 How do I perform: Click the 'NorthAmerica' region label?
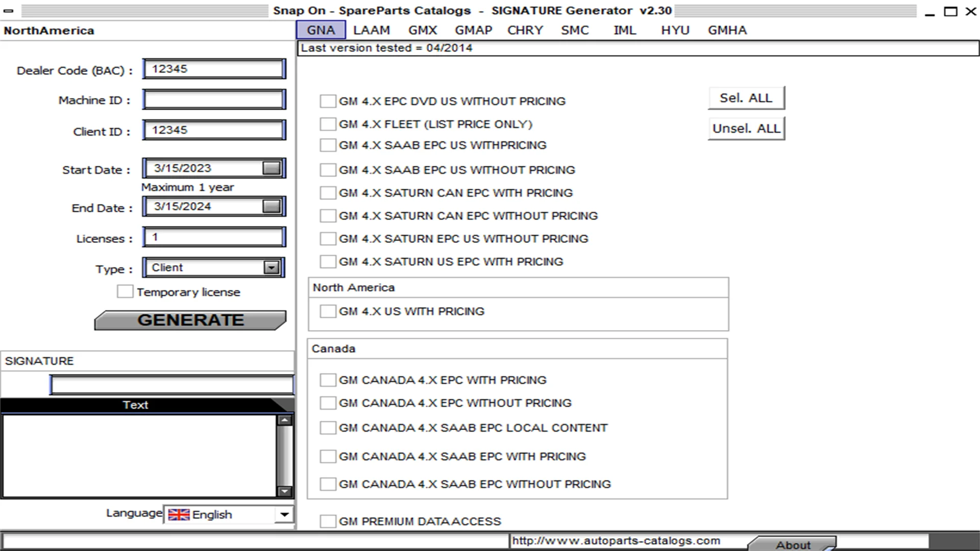tap(49, 31)
